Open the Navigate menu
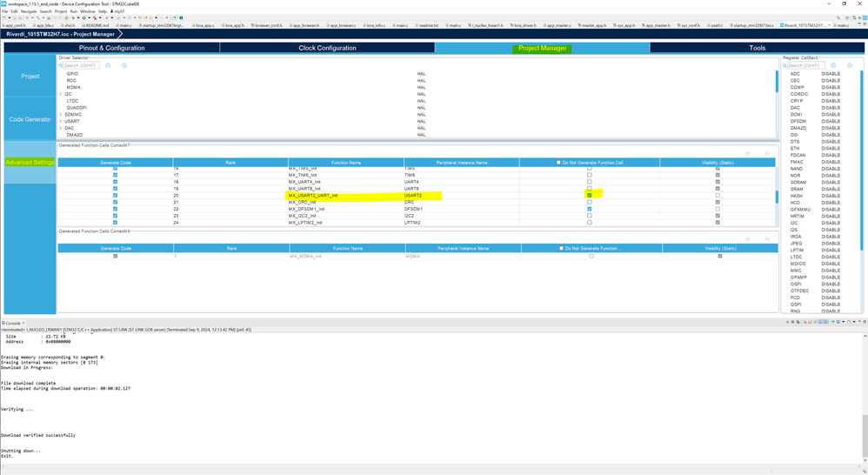Image resolution: width=868 pixels, height=475 pixels. [29, 11]
